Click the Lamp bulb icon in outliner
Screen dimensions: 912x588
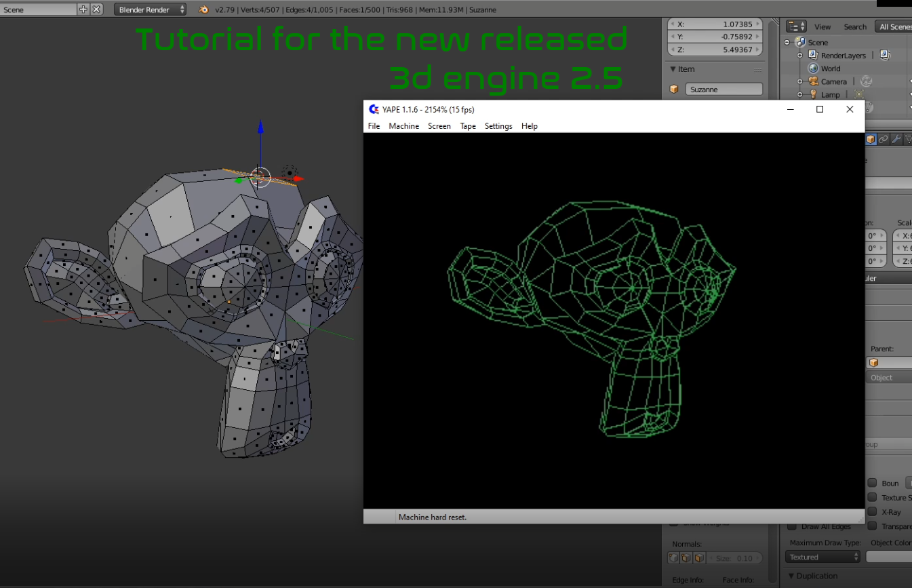point(814,94)
